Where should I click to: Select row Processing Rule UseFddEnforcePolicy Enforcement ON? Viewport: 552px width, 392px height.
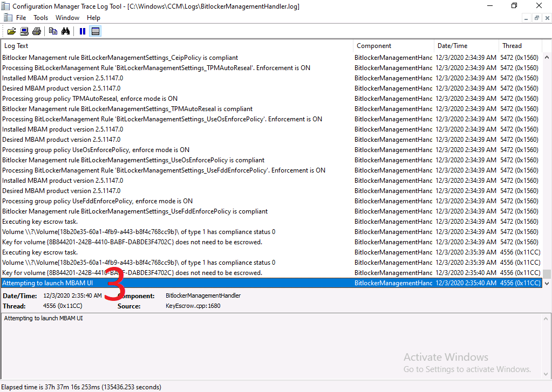271,170
